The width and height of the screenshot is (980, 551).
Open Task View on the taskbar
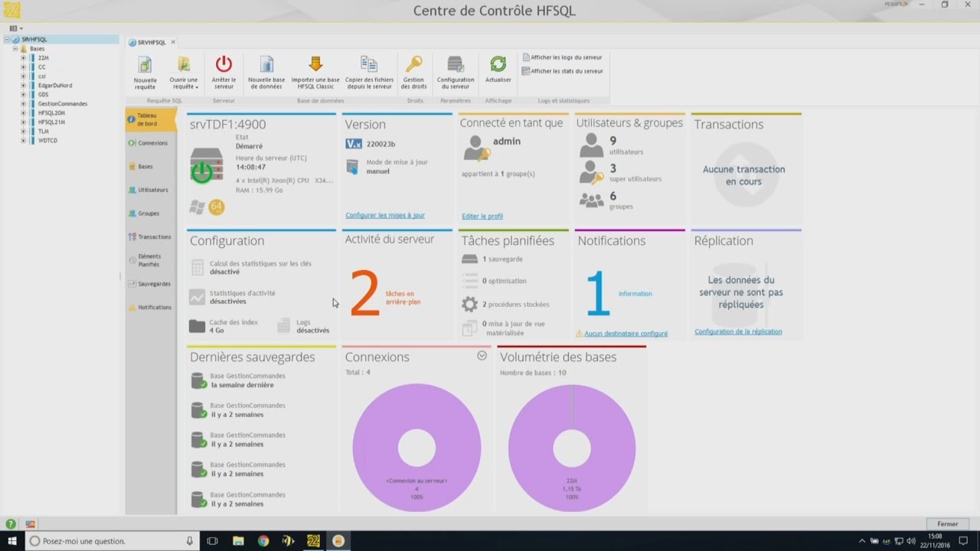click(213, 541)
